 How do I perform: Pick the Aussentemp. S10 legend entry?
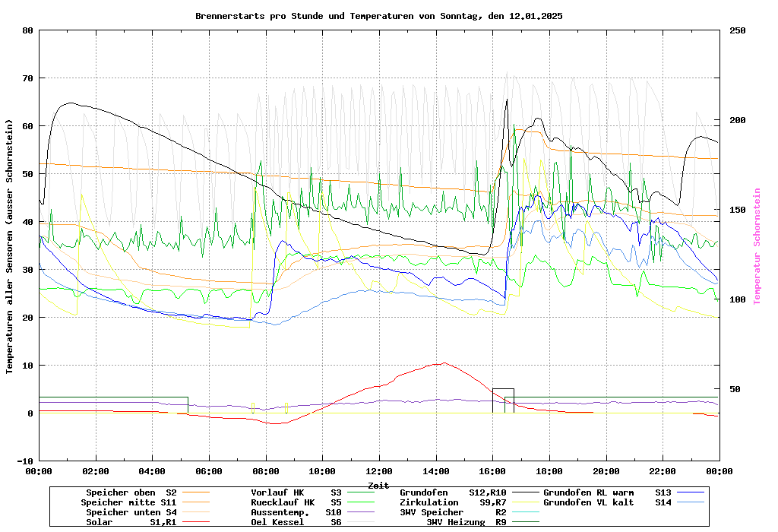(296, 513)
